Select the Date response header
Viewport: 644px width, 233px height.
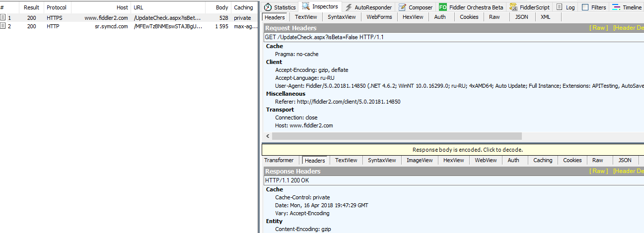(322, 205)
